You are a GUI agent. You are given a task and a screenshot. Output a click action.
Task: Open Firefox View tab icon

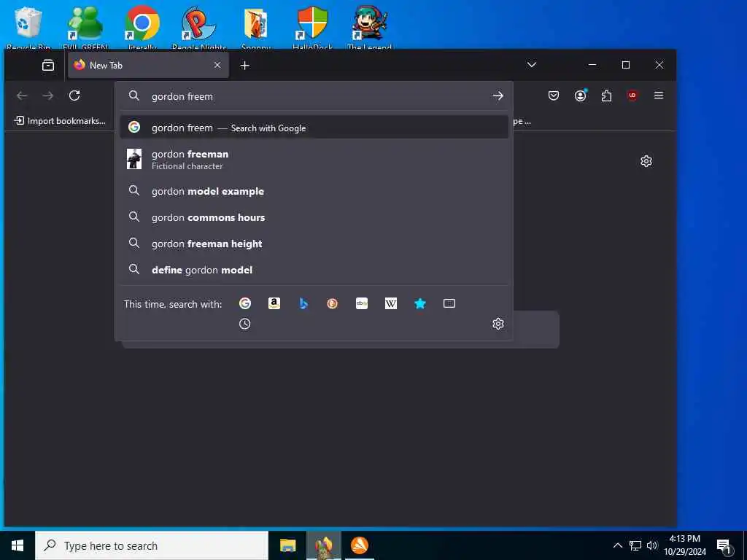click(48, 65)
